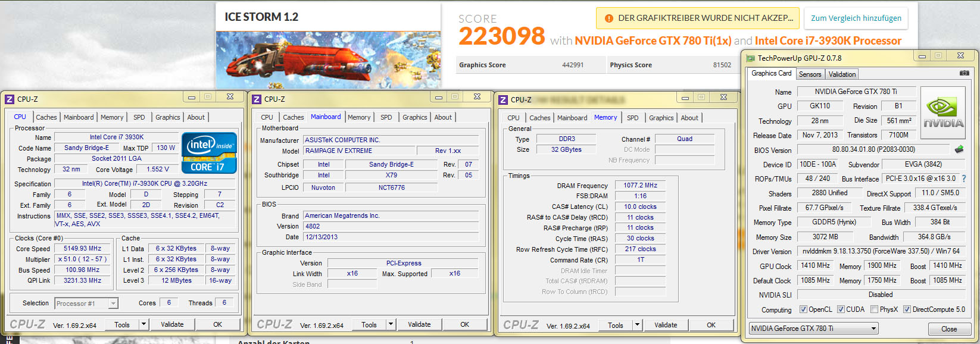The image size is (980, 344).
Task: Open the Caches tab in leftmost CPU-Z
Action: pos(46,117)
